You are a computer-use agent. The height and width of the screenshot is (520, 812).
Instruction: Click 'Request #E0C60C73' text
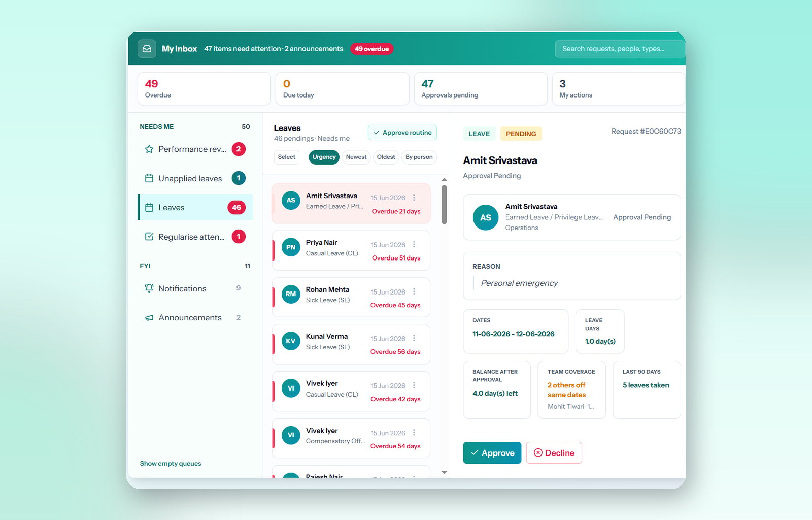click(x=646, y=132)
